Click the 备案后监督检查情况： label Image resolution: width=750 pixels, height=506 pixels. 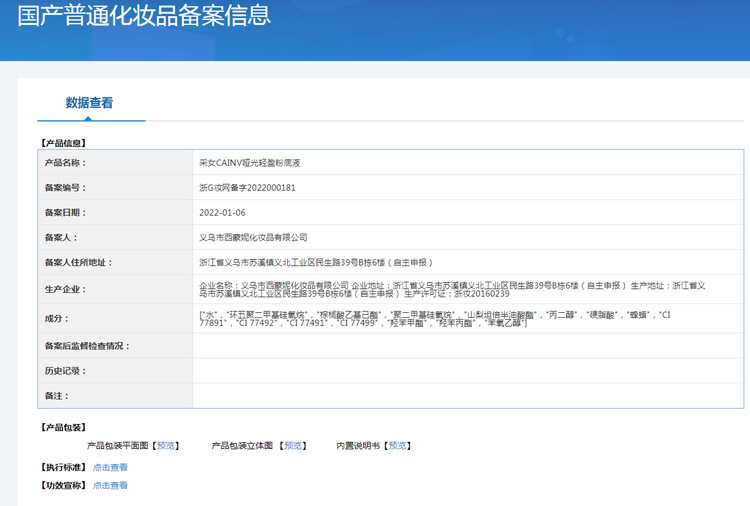coord(88,346)
